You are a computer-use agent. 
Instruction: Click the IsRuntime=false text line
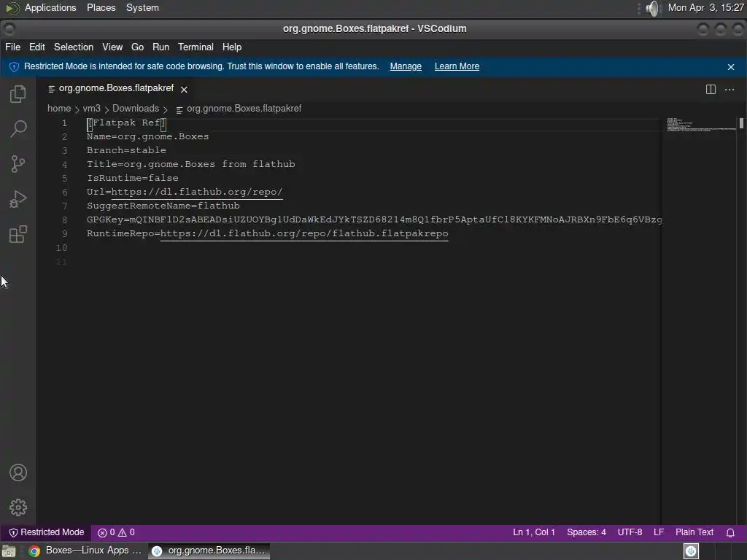coord(133,178)
